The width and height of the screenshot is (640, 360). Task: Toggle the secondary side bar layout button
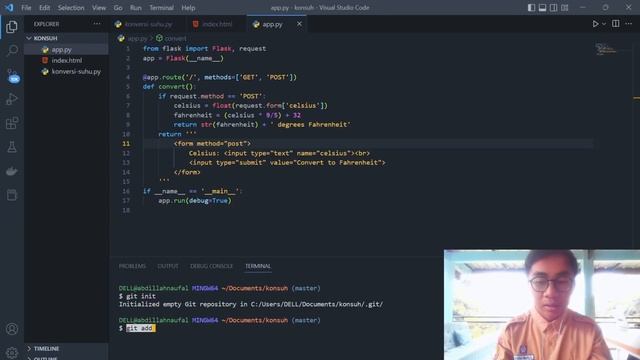coord(553,7)
